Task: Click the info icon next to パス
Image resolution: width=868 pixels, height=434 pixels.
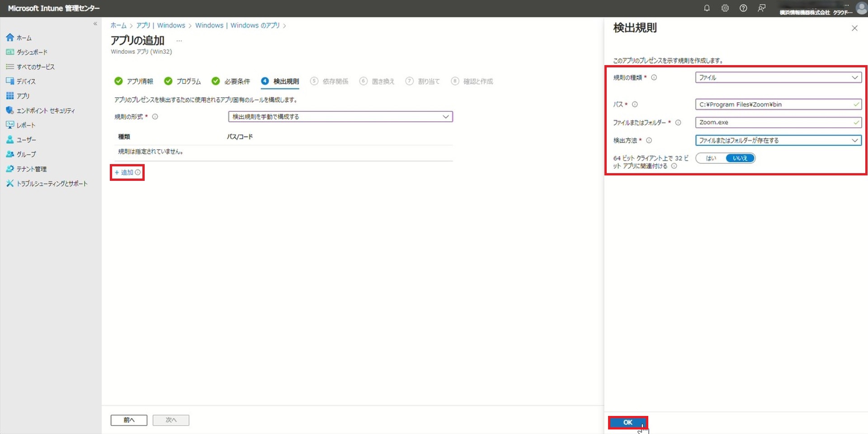Action: point(635,104)
